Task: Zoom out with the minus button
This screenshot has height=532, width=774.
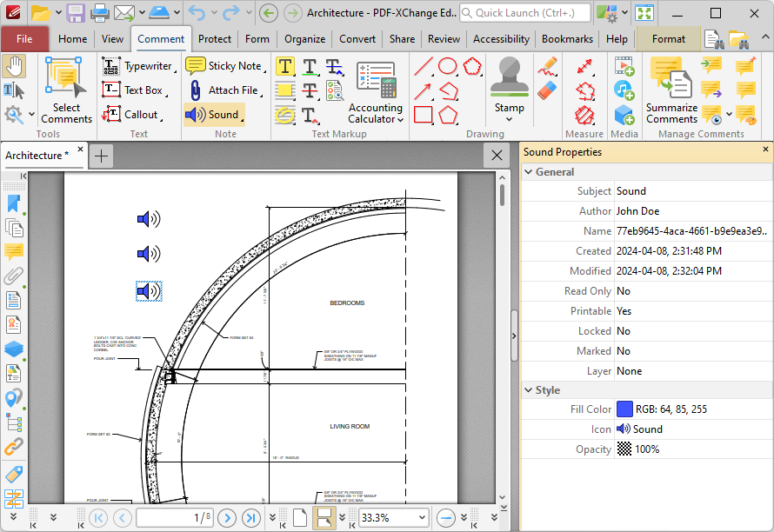Action: pos(446,518)
